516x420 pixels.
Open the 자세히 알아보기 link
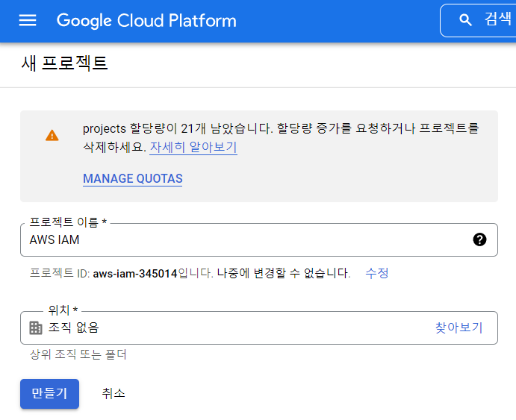[193, 147]
